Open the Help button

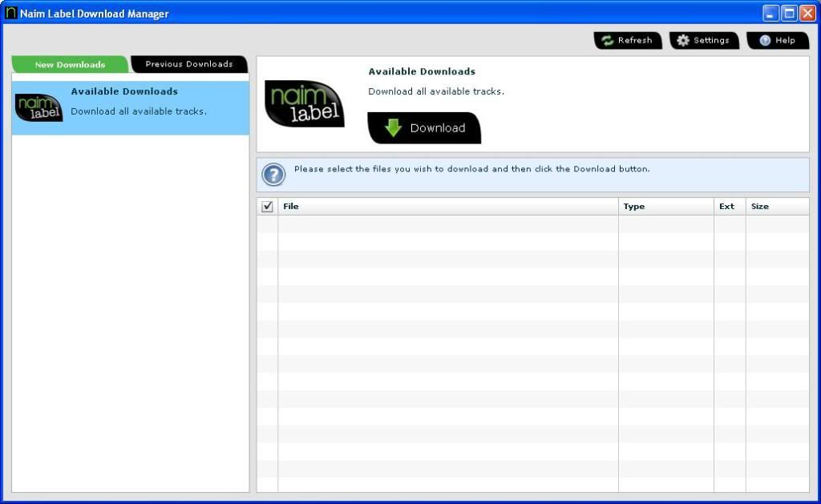point(778,40)
